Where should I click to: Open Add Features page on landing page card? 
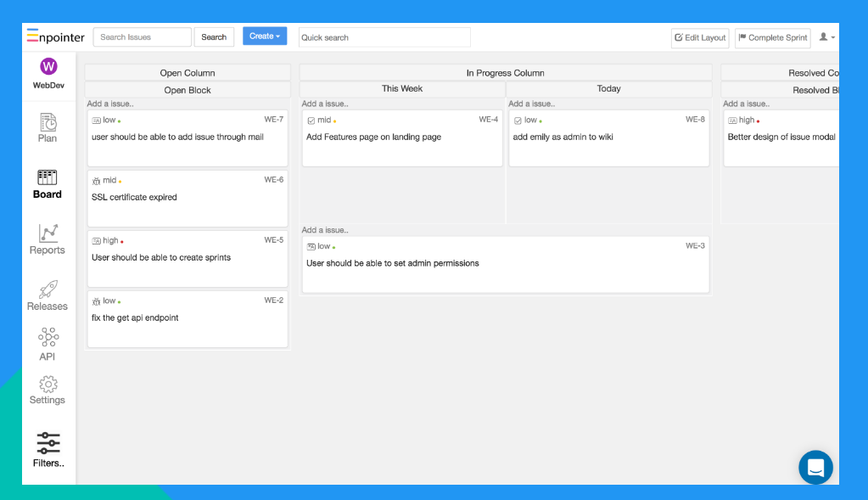402,138
